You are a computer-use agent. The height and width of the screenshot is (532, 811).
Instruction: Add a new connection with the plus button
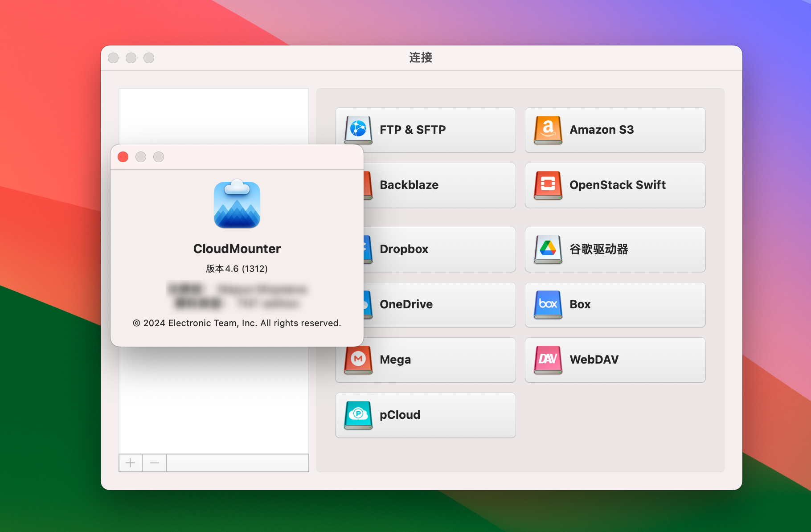[x=130, y=463]
